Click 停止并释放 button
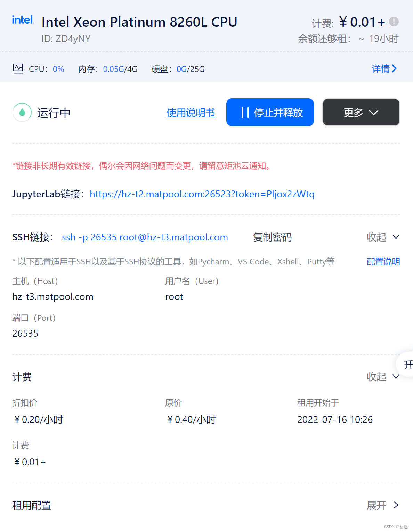The height and width of the screenshot is (532, 413). 270,112
